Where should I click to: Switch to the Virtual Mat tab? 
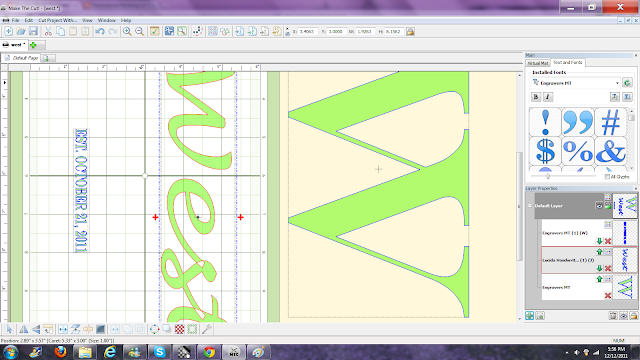pyautogui.click(x=538, y=63)
